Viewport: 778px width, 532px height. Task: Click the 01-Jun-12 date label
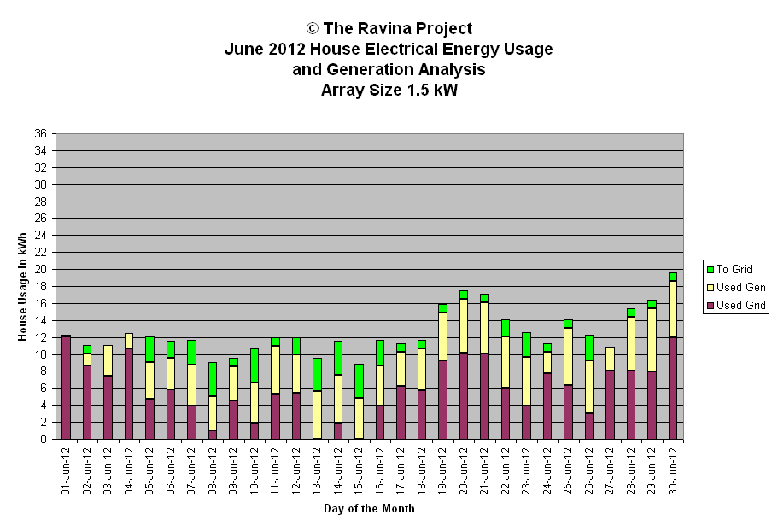click(x=66, y=471)
